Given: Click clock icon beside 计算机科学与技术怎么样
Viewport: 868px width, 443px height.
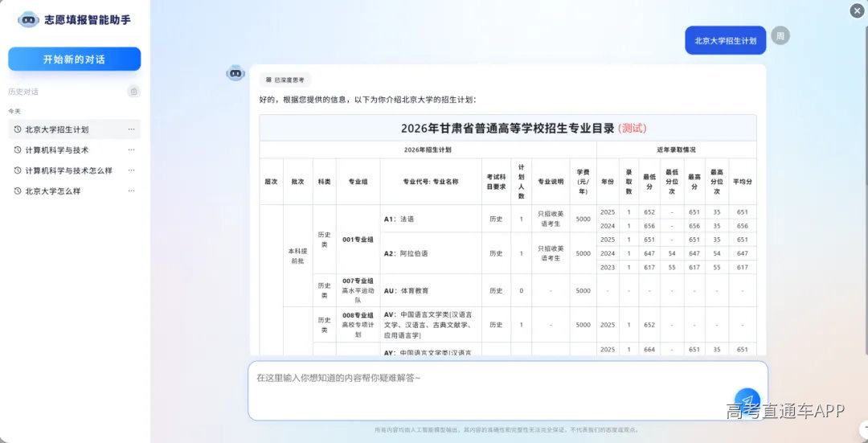Looking at the screenshot, I should pos(18,170).
